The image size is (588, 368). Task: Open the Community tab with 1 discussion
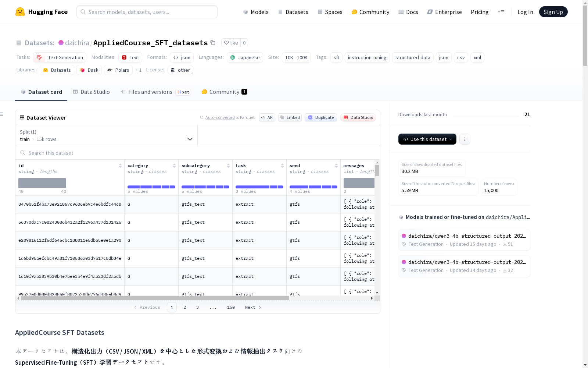224,92
